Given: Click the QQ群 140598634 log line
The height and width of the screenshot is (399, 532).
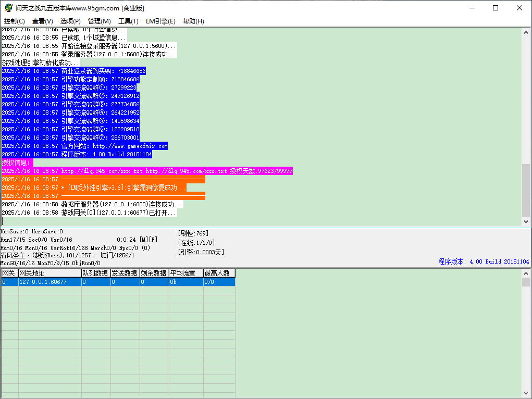Looking at the screenshot, I should 70,121.
